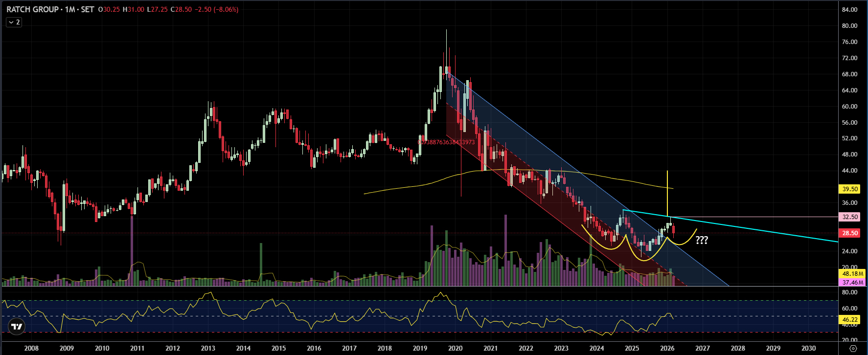Click the pink 37.46M volume label
The image size is (868, 355).
pos(852,283)
